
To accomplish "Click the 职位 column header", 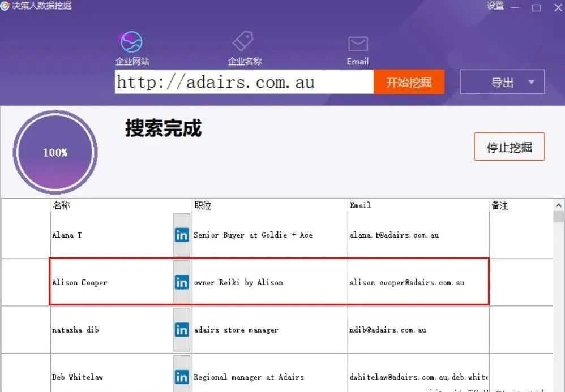I will pyautogui.click(x=203, y=205).
